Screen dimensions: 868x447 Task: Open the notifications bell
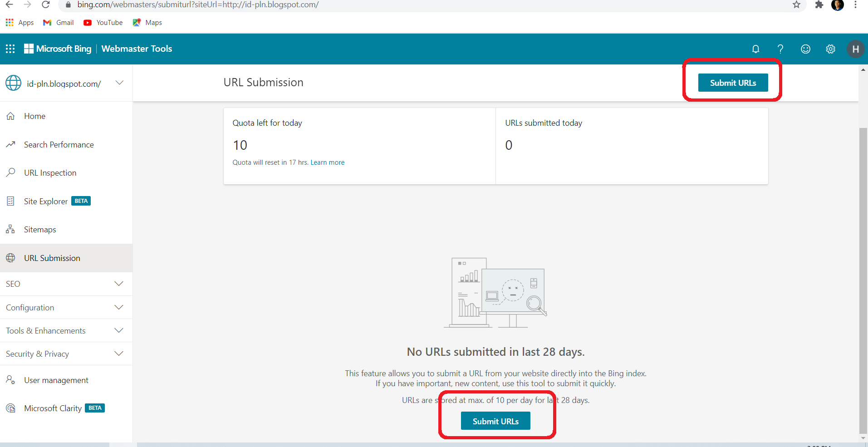[x=755, y=49]
